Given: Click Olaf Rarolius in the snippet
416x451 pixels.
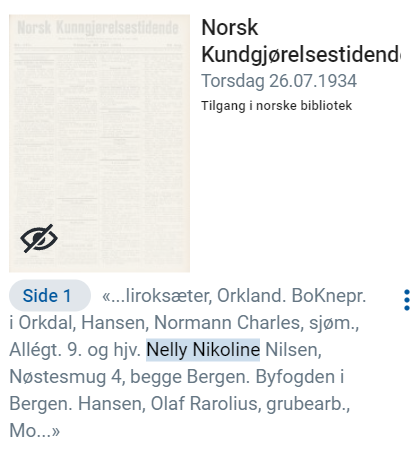Looking at the screenshot, I should coord(206,404).
